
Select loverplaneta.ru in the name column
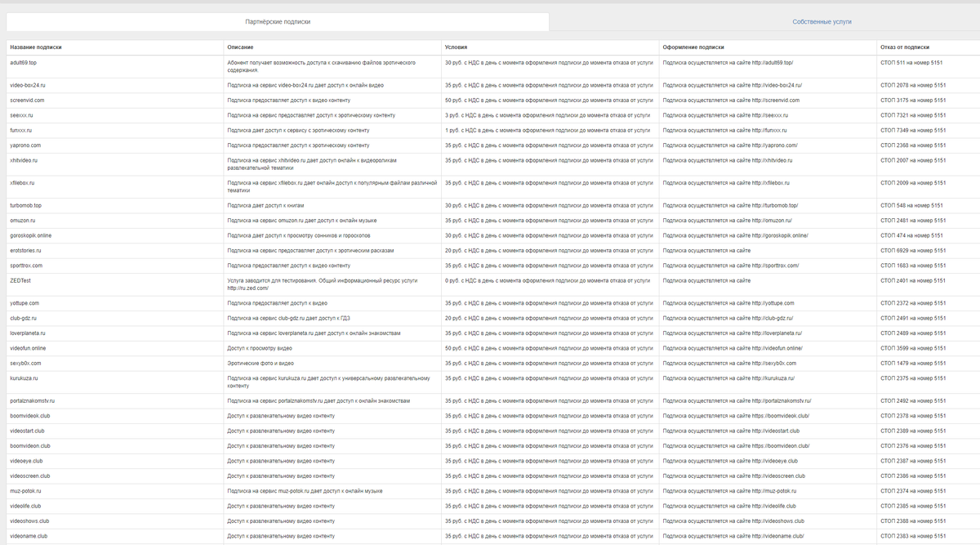coord(28,333)
